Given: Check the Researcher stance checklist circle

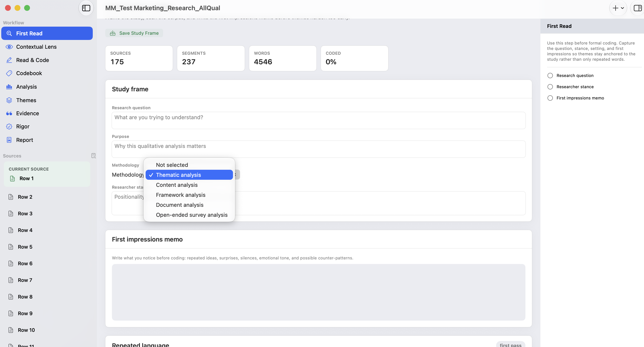Looking at the screenshot, I should tap(550, 87).
